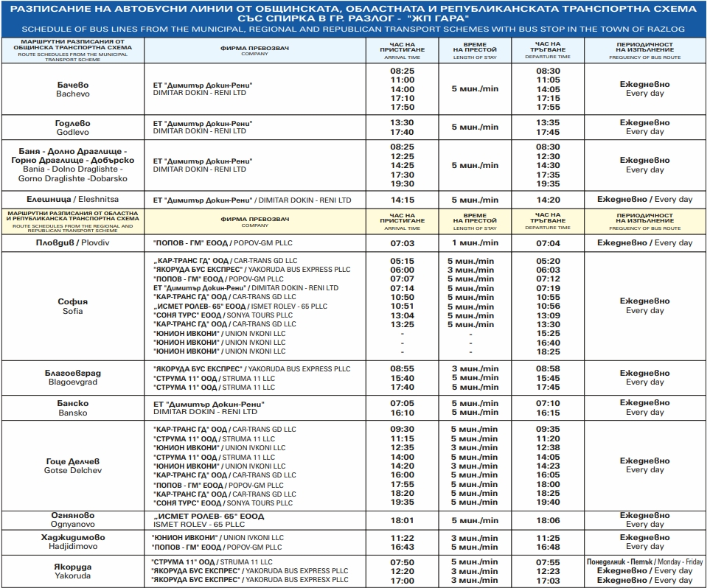Click the regional transport scheme section header
This screenshot has width=710, height=588.
73,221
